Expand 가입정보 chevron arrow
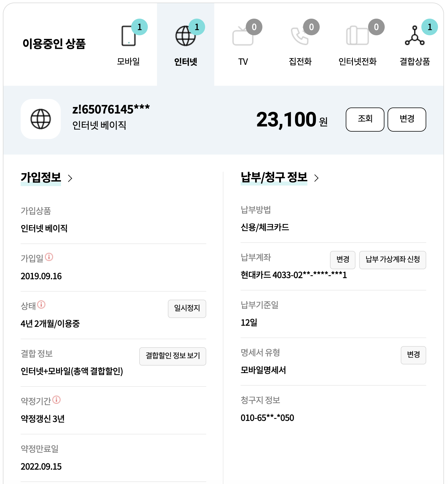Viewport: 448px width, 484px height. pyautogui.click(x=70, y=178)
